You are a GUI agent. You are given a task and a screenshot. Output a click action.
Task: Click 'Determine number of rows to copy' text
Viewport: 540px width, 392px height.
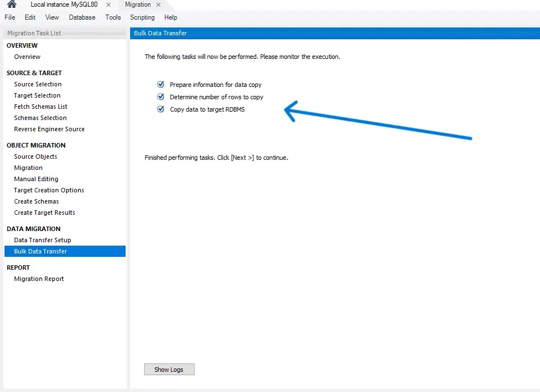point(216,97)
